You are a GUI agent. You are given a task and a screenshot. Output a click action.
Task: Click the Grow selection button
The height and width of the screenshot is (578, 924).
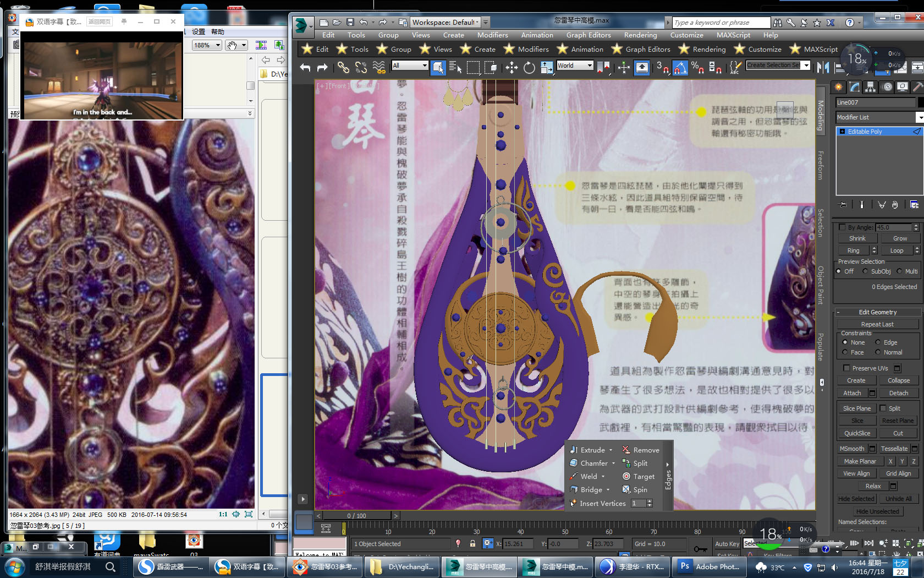900,238
